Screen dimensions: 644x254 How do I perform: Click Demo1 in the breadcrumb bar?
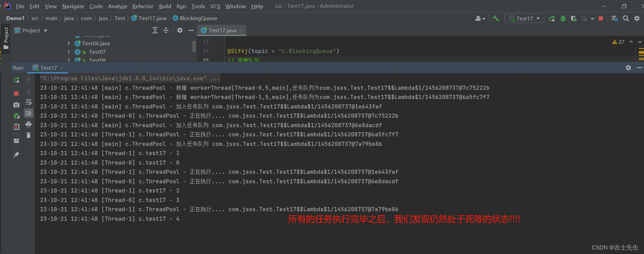(15, 18)
